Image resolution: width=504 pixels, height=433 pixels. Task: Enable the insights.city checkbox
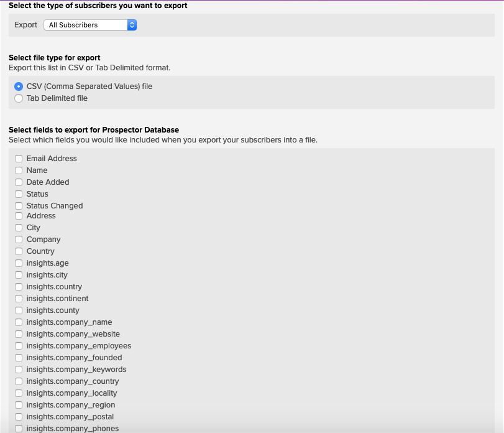pyautogui.click(x=19, y=275)
